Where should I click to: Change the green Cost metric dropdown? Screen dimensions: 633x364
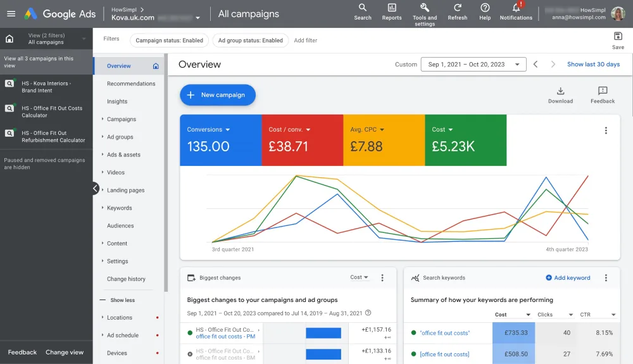coord(442,130)
